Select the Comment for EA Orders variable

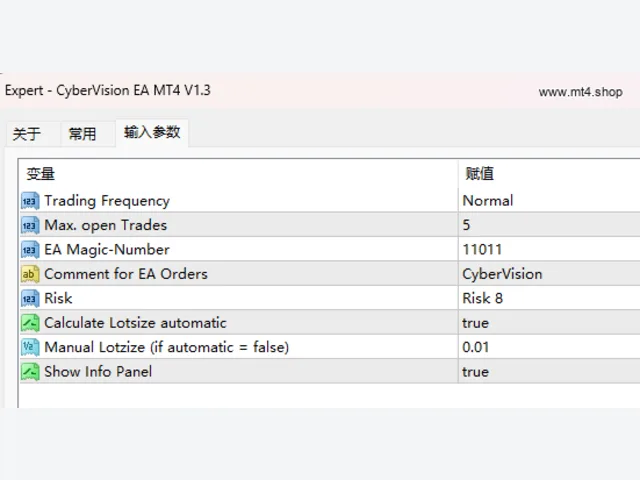(126, 274)
